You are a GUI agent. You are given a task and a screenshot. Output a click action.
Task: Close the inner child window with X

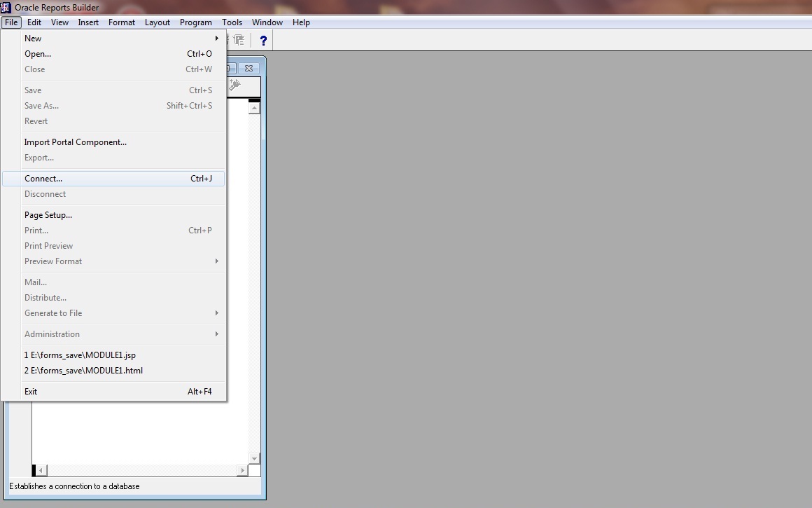(x=248, y=69)
